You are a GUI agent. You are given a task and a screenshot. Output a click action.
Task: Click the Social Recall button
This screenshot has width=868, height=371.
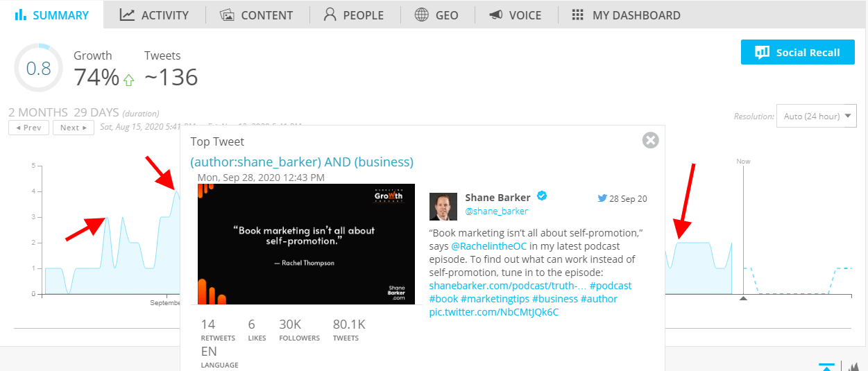pyautogui.click(x=797, y=52)
